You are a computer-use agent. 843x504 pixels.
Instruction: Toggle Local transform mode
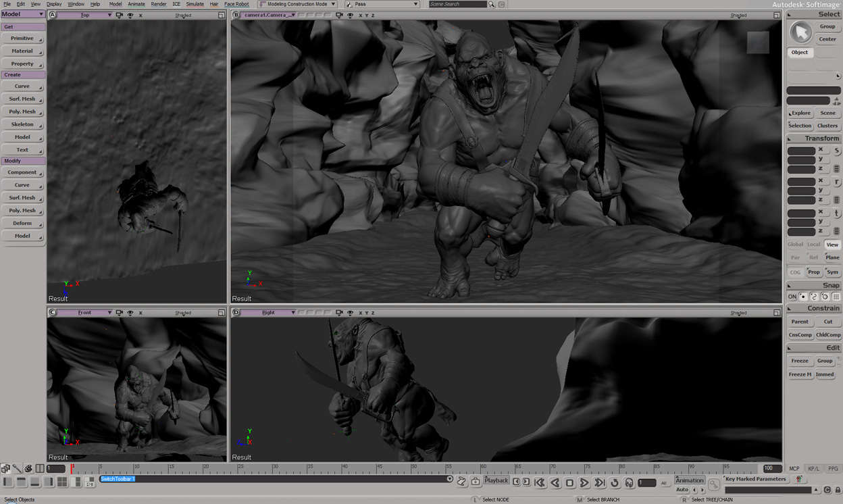coord(814,245)
